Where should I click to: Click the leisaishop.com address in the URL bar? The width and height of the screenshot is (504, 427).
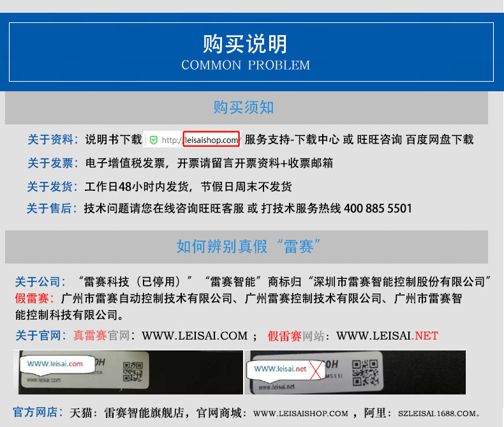pyautogui.click(x=211, y=140)
